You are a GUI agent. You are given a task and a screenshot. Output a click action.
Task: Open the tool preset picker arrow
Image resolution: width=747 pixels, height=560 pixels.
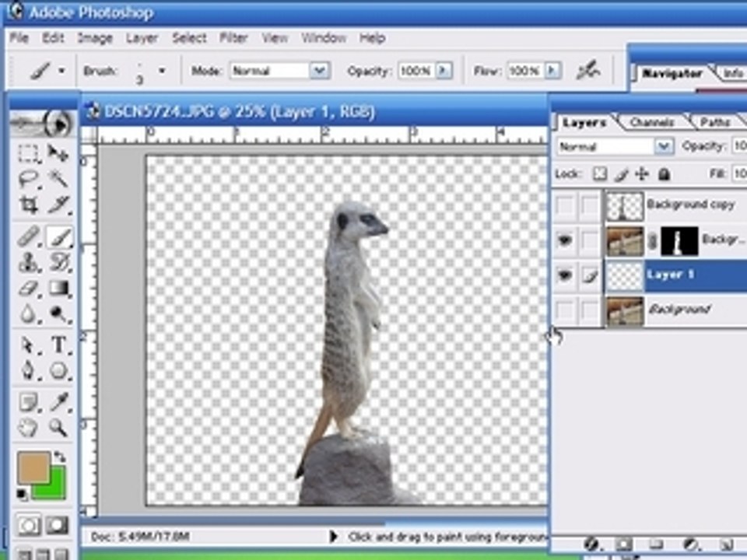pos(62,71)
